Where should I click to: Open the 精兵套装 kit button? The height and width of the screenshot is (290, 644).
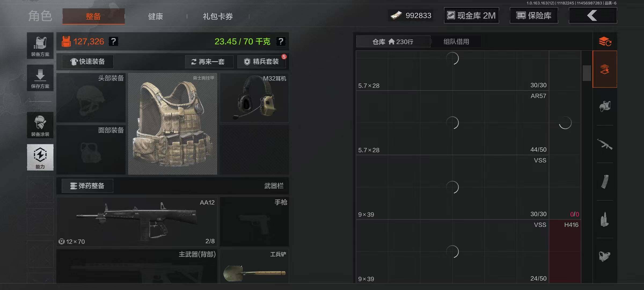click(x=262, y=62)
